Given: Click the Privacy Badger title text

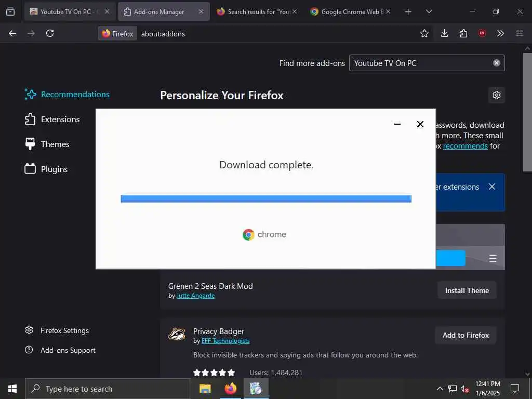Looking at the screenshot, I should click(x=219, y=331).
